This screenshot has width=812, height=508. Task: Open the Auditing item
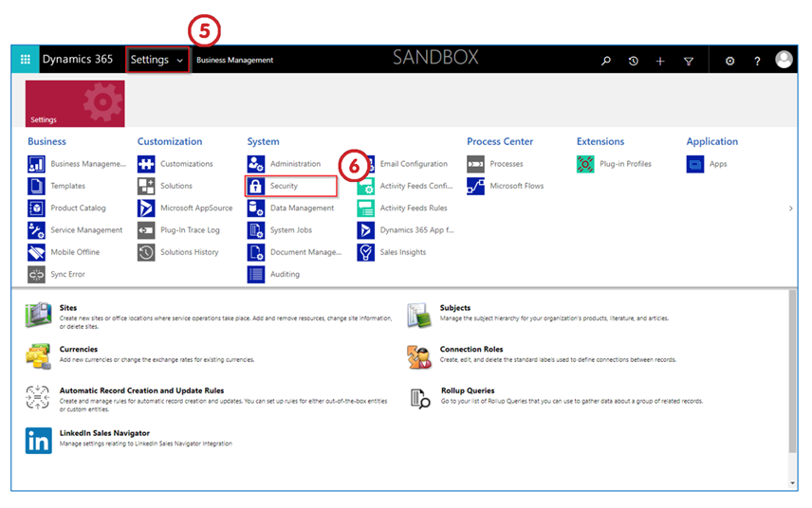tap(284, 274)
